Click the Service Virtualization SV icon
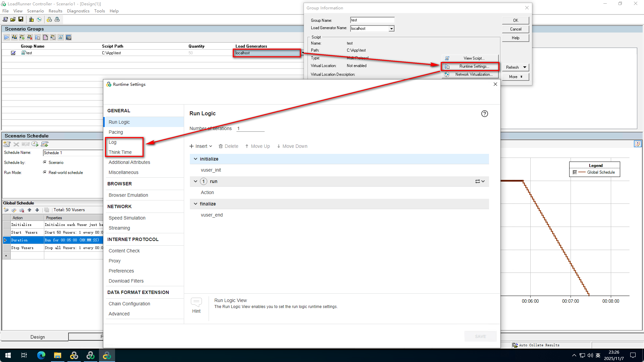The width and height of the screenshot is (644, 362). tap(68, 37)
